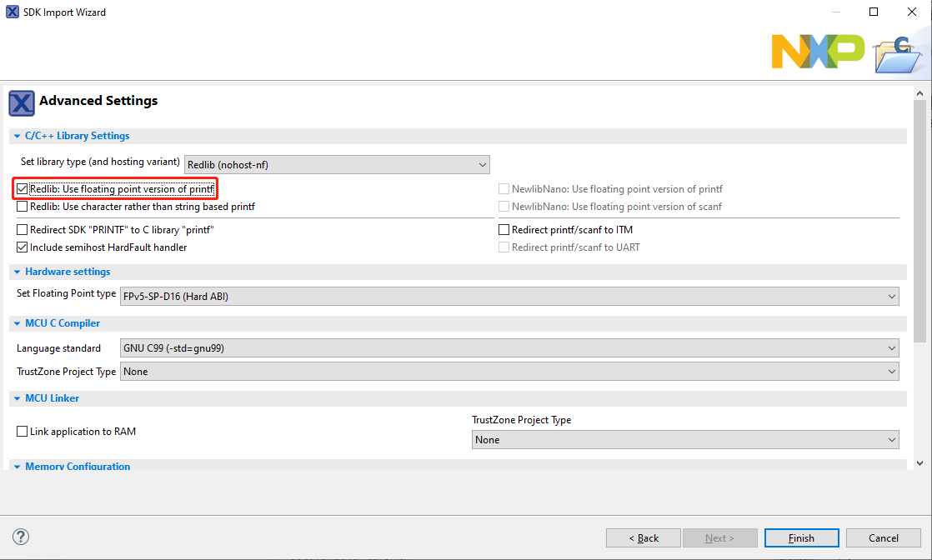Collapse the C/C++ Library Settings section
The width and height of the screenshot is (932, 560).
[x=18, y=137]
